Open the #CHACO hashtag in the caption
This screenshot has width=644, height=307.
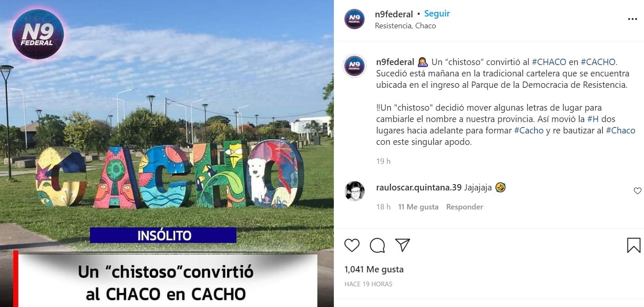(x=549, y=62)
